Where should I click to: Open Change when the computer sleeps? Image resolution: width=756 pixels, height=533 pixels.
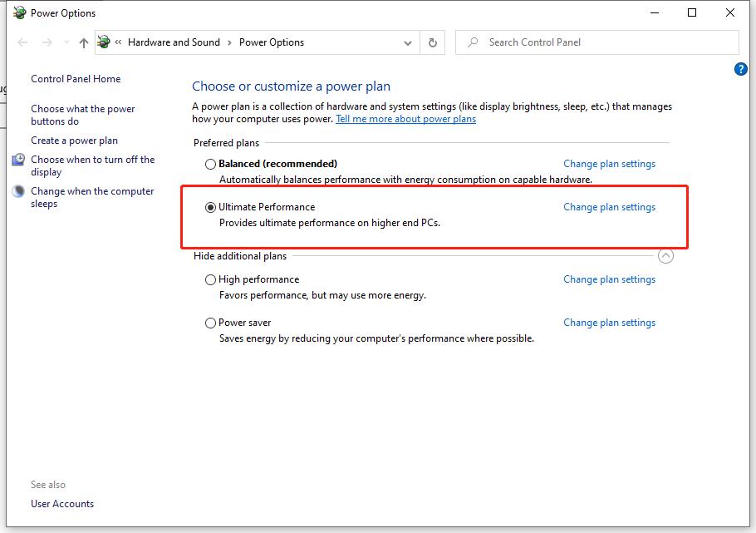(x=92, y=197)
